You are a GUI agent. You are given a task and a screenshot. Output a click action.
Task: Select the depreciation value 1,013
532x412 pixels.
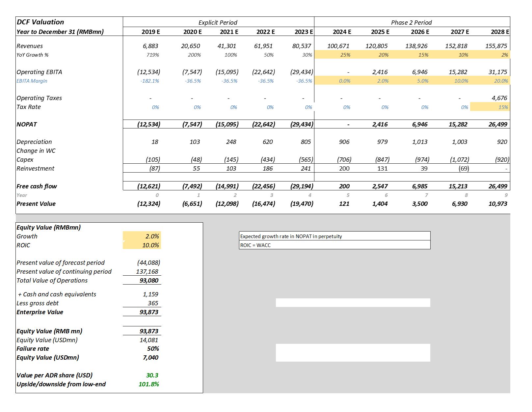click(x=420, y=142)
